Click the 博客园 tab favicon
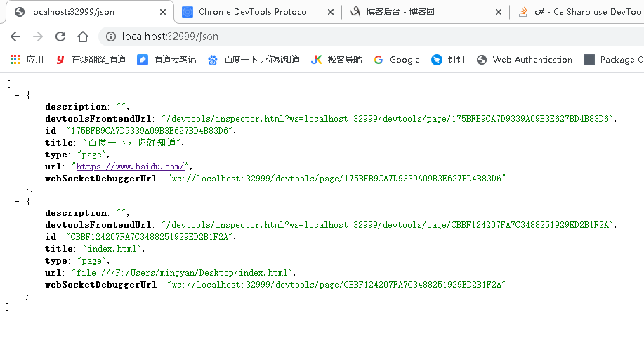The height and width of the screenshot is (341, 644). [355, 12]
